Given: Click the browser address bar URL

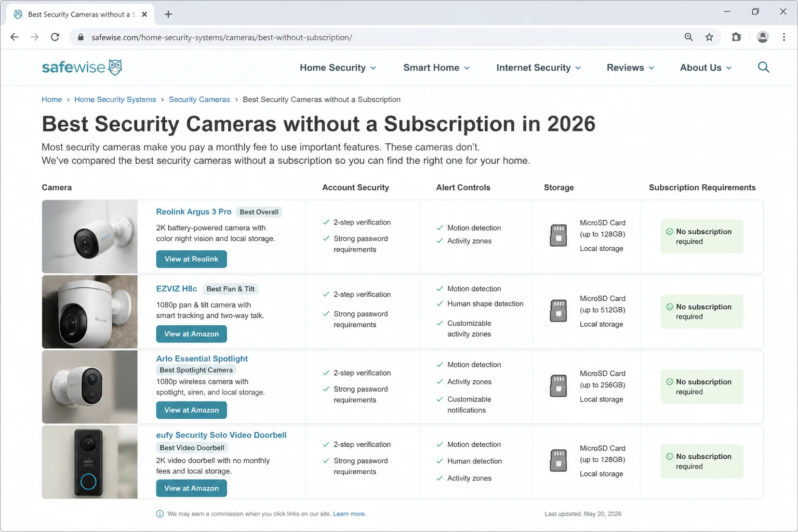Looking at the screenshot, I should (222, 37).
